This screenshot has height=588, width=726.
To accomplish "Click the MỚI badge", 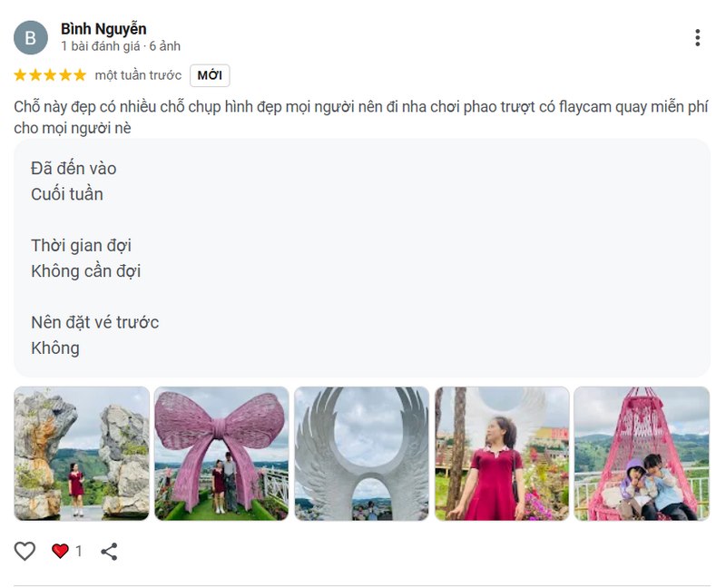I will (210, 75).
